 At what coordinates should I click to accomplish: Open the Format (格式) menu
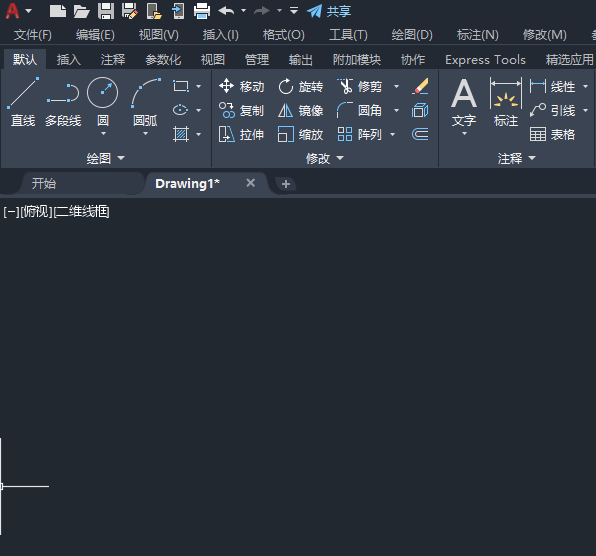point(284,35)
